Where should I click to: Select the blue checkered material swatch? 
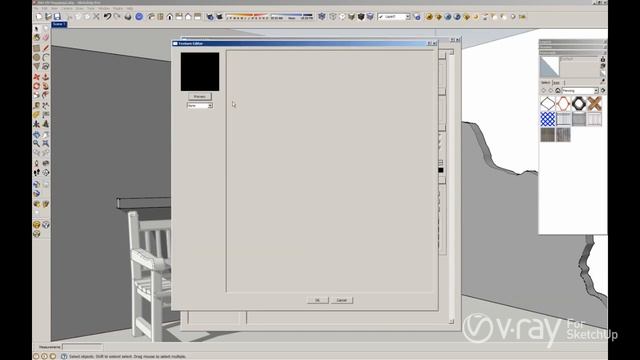[548, 119]
